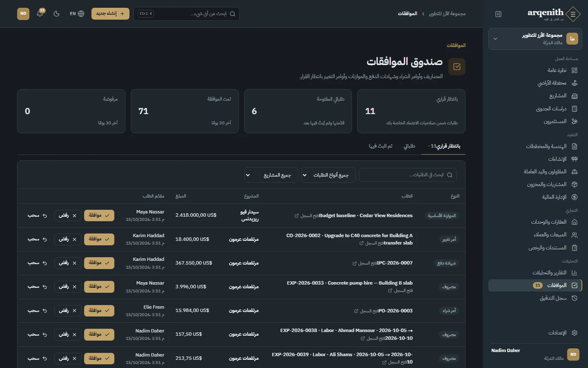Open the notifications bell
The image size is (588, 368).
(40, 13)
